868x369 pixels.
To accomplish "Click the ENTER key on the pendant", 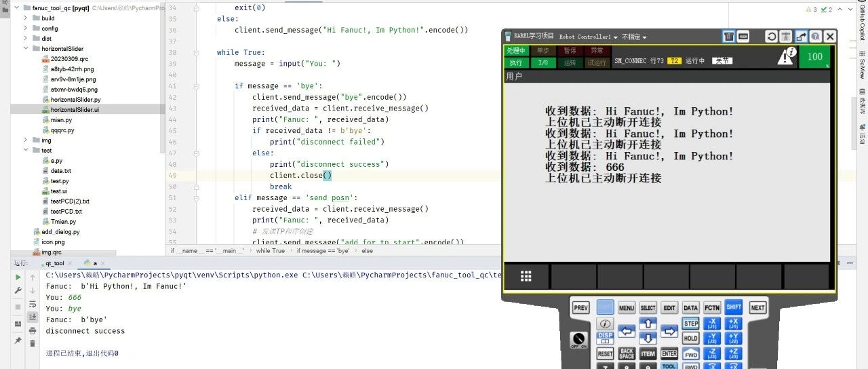I will coord(669,354).
